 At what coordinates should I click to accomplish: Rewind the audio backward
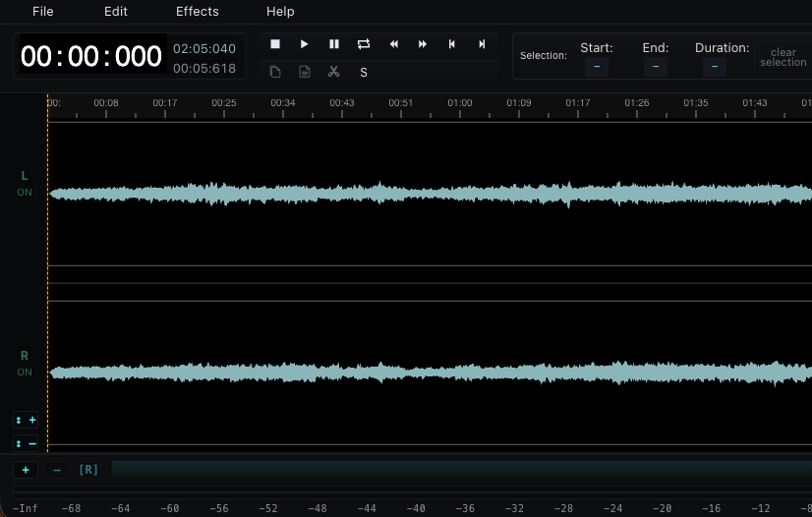point(393,44)
